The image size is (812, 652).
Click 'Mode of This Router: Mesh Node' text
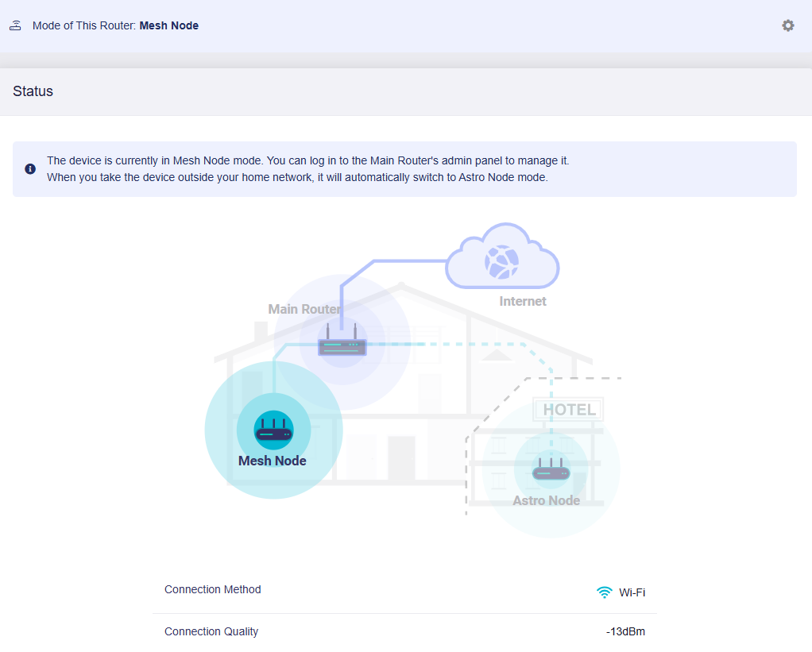(115, 25)
